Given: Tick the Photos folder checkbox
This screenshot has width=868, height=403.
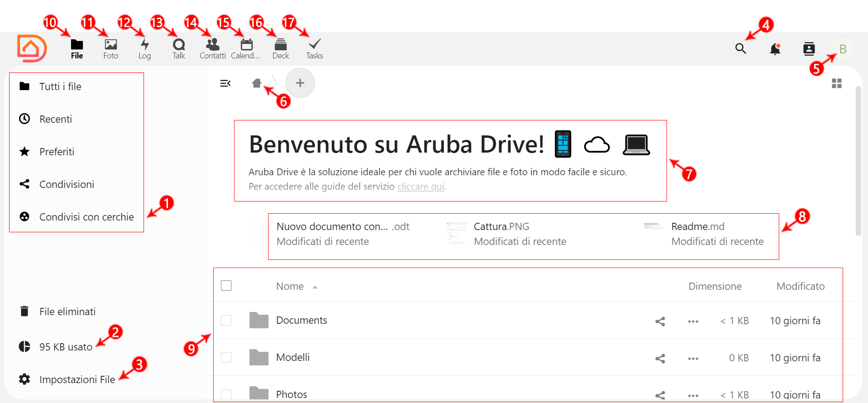Looking at the screenshot, I should [x=226, y=394].
